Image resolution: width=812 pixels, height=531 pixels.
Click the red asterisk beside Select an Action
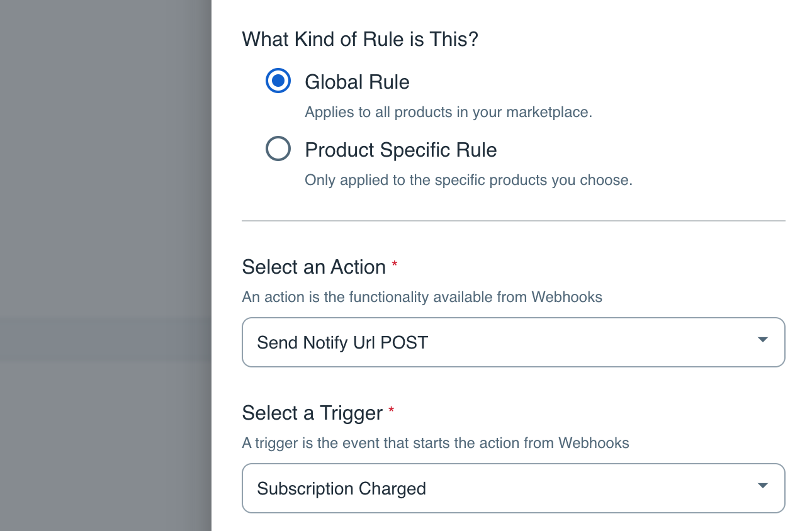(x=395, y=265)
